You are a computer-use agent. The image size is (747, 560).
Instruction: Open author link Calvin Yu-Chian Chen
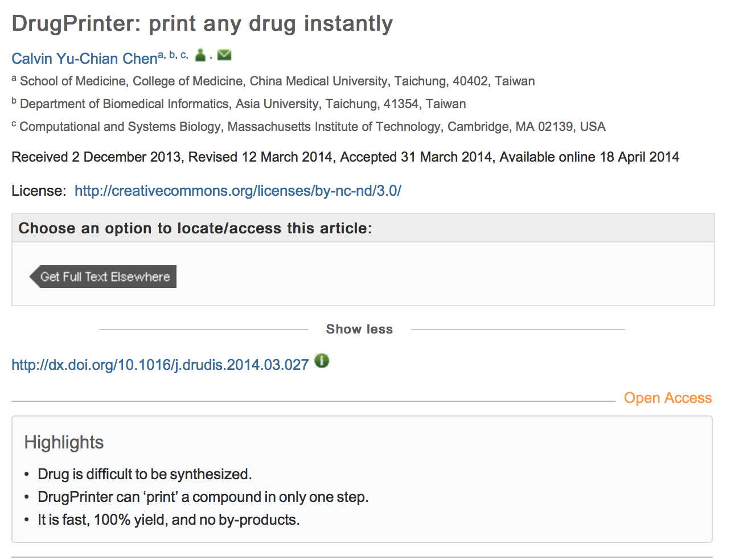84,59
